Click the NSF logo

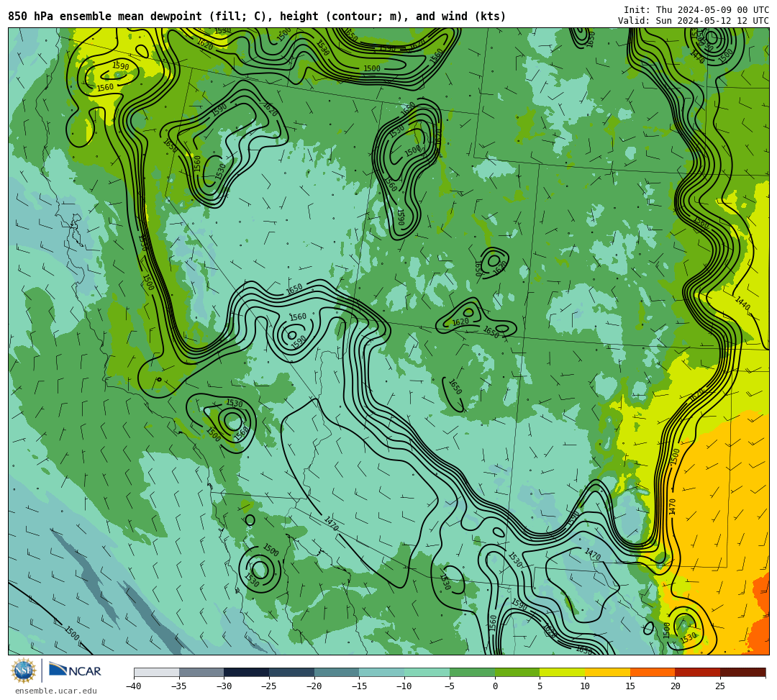[23, 671]
